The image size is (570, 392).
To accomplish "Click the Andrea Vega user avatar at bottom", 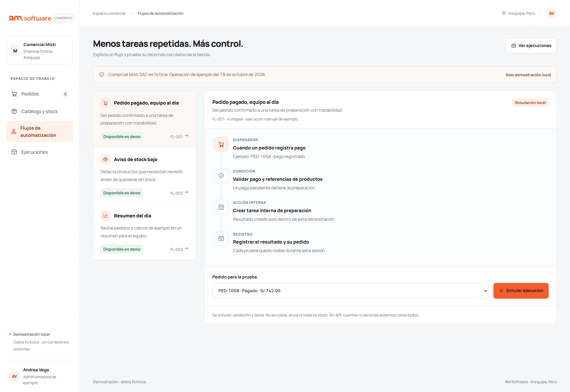I will click(x=14, y=376).
